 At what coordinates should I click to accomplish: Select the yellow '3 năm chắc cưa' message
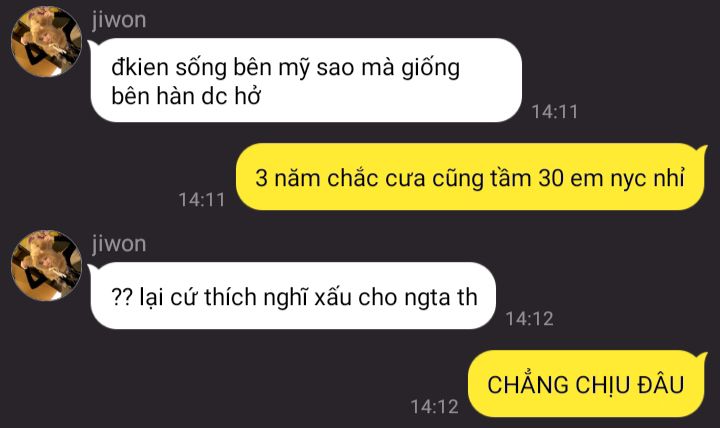[471, 177]
